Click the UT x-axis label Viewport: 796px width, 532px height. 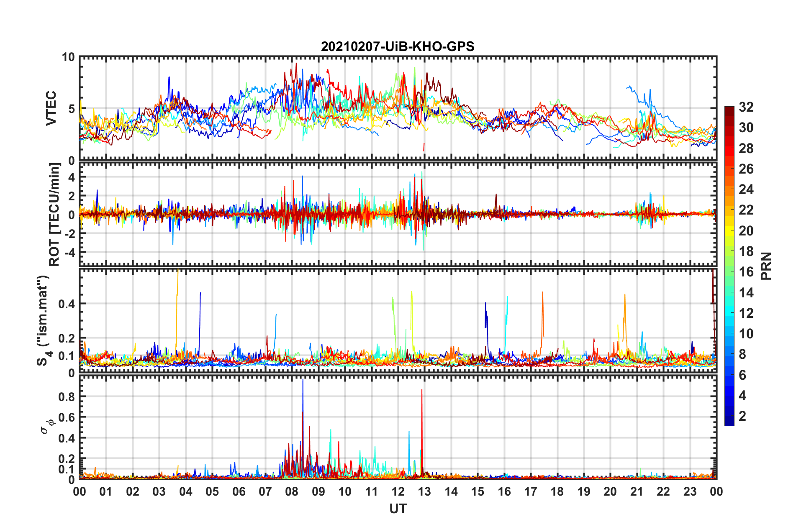[x=398, y=509]
